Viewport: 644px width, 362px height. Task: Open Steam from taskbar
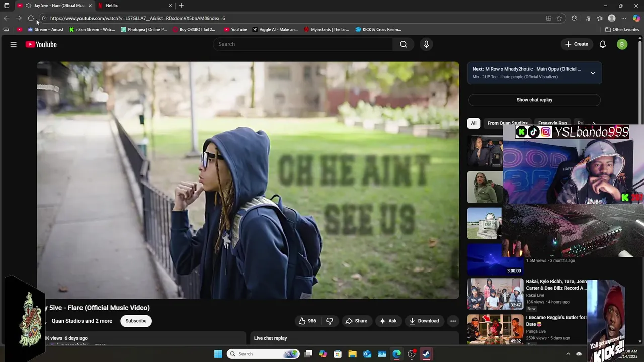[x=426, y=354]
